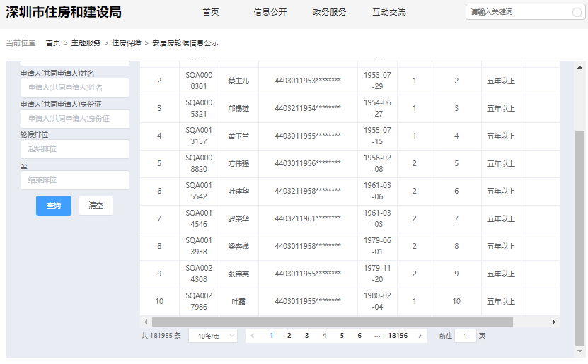Click the SQA0008820 record number cell
Image resolution: width=588 pixels, height=364 pixels.
tap(199, 164)
